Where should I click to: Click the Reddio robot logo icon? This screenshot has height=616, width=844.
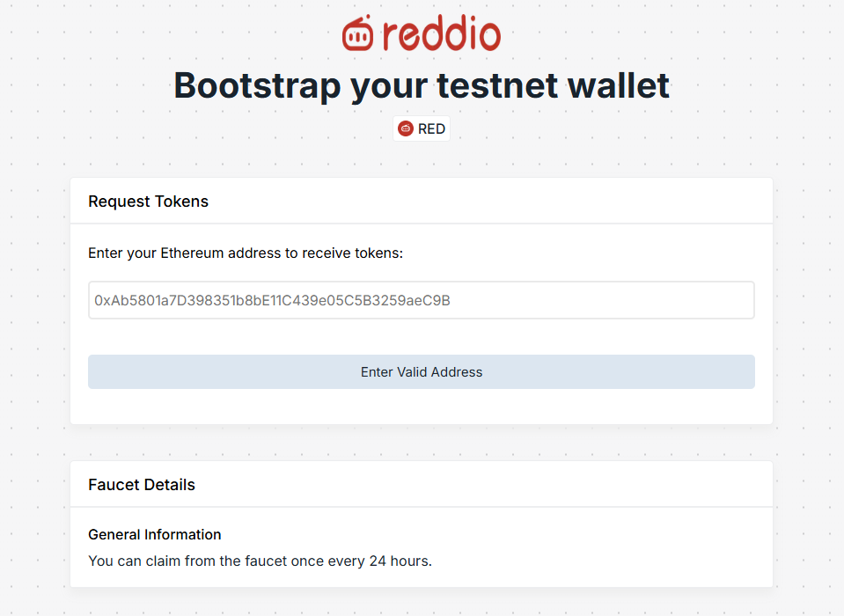pos(358,33)
